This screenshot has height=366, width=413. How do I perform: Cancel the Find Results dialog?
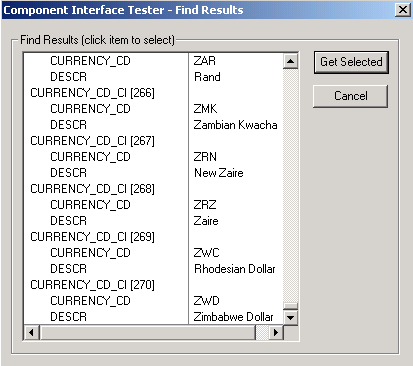point(351,96)
